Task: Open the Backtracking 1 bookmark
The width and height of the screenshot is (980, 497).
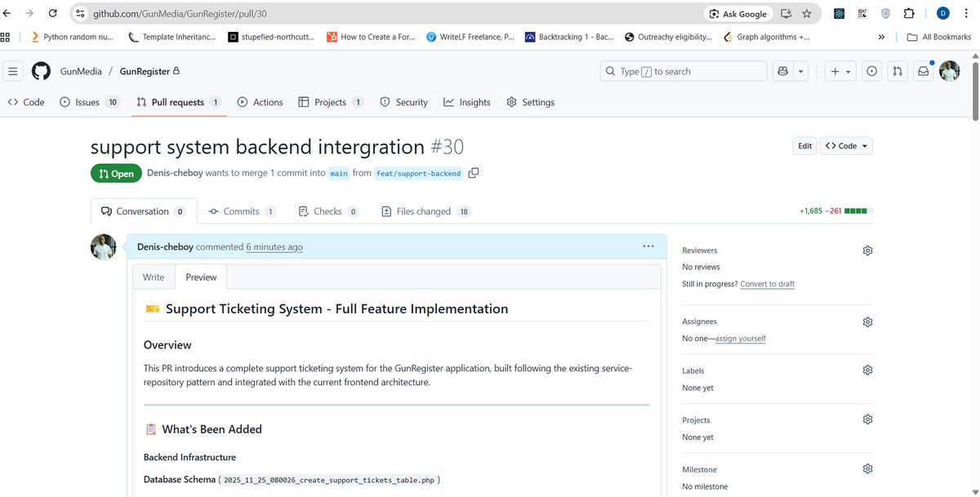Action: point(569,37)
